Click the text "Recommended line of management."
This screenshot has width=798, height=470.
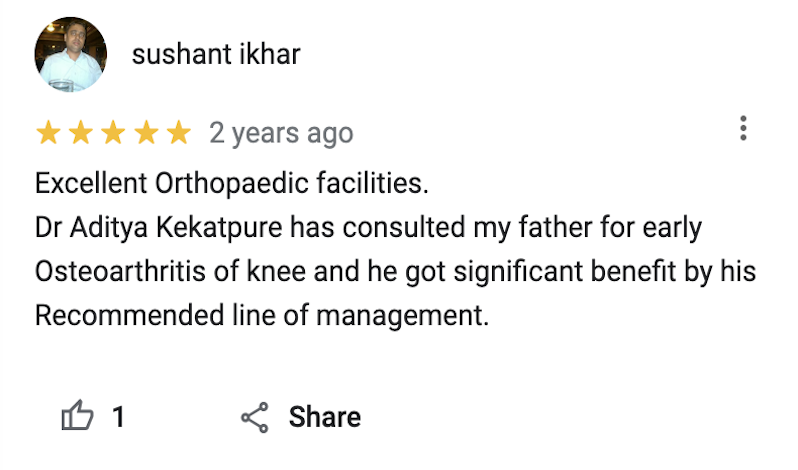(x=262, y=316)
